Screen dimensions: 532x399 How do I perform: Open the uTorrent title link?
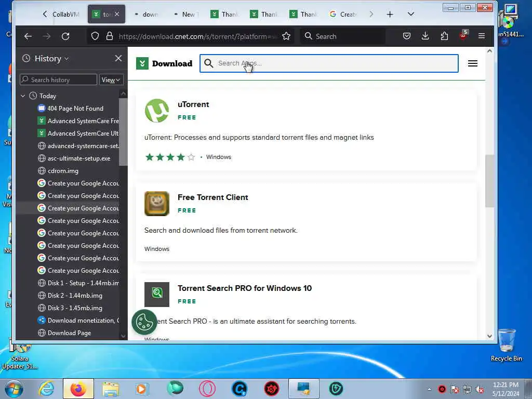[193, 104]
